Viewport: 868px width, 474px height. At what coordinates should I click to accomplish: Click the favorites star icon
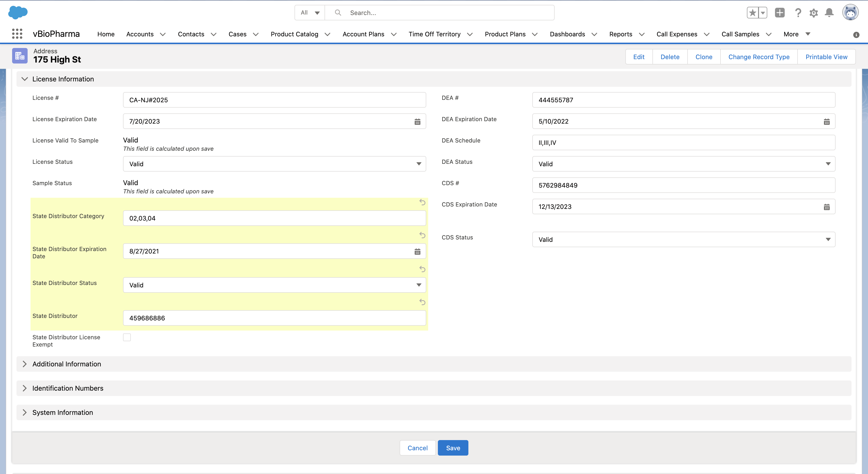tap(752, 13)
